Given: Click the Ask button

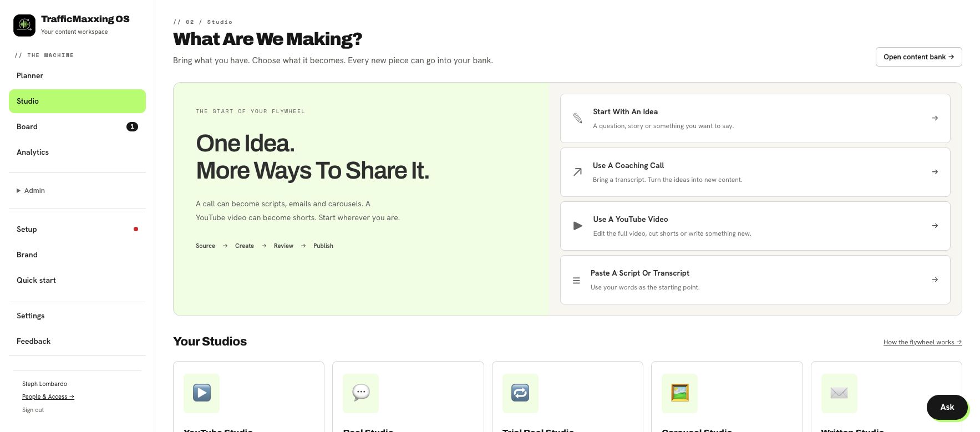Looking at the screenshot, I should pyautogui.click(x=947, y=407).
